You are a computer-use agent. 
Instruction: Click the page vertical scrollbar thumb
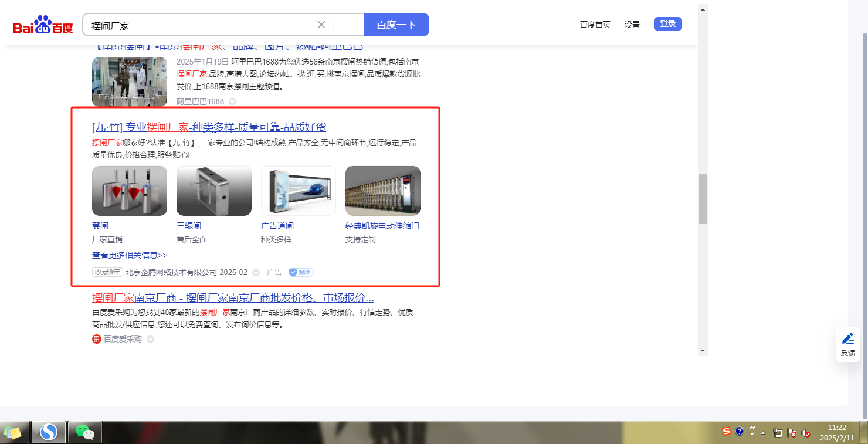703,199
